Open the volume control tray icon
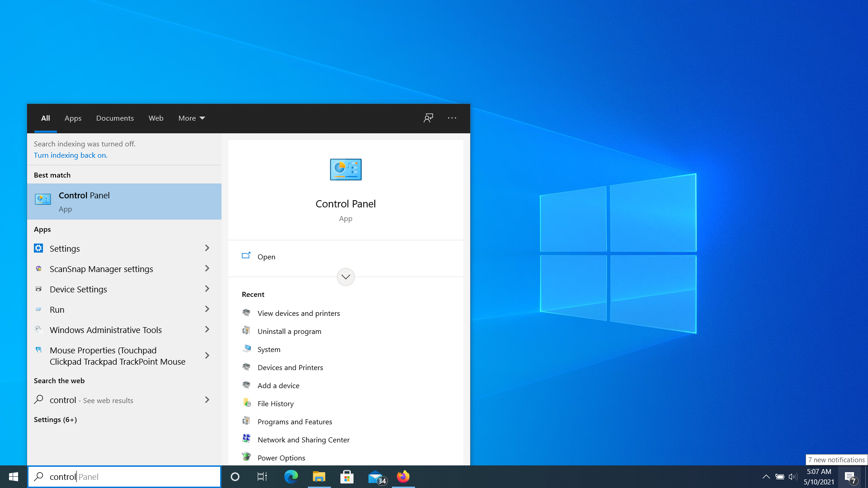 [x=793, y=477]
